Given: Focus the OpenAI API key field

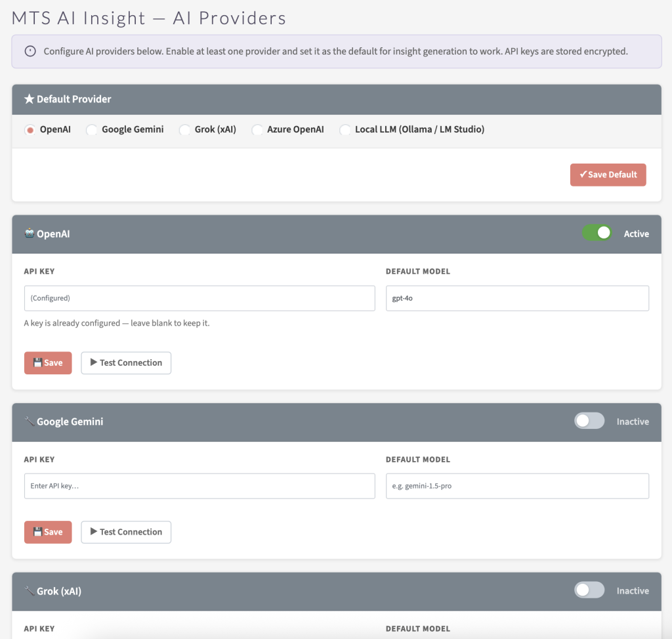Looking at the screenshot, I should pos(199,298).
